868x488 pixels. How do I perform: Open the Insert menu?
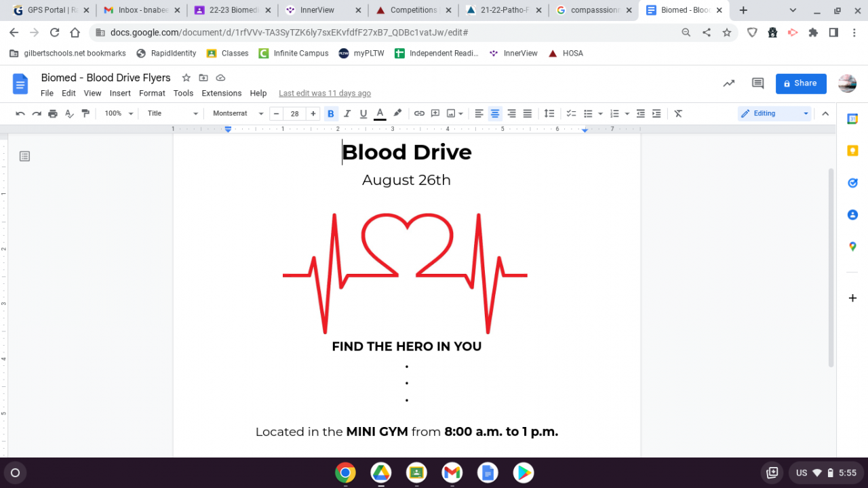click(x=120, y=94)
